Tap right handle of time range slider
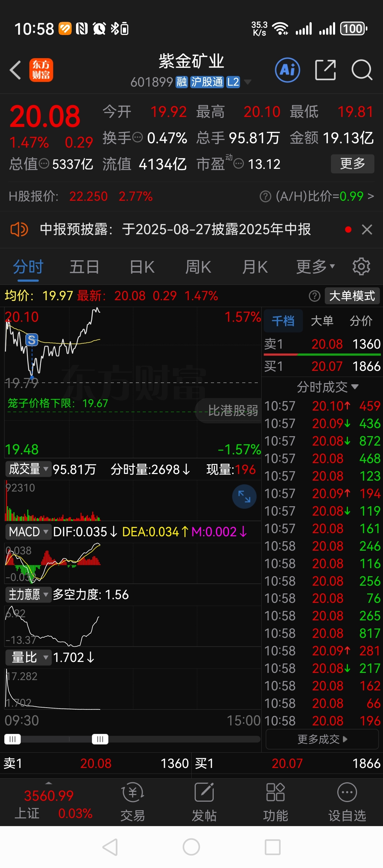The image size is (383, 868). click(x=100, y=739)
